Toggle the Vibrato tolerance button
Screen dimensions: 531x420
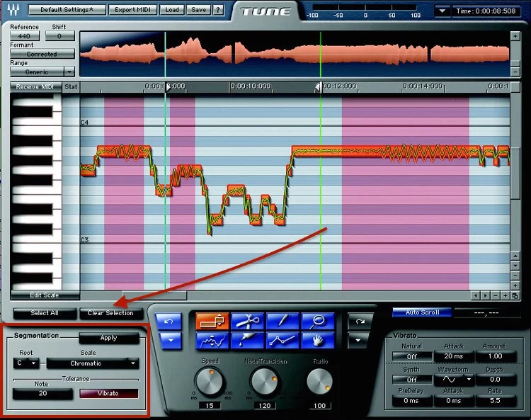pos(109,393)
